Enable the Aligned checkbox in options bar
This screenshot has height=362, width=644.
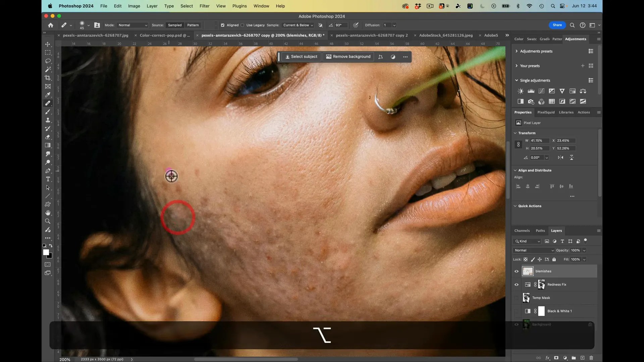[x=223, y=25]
